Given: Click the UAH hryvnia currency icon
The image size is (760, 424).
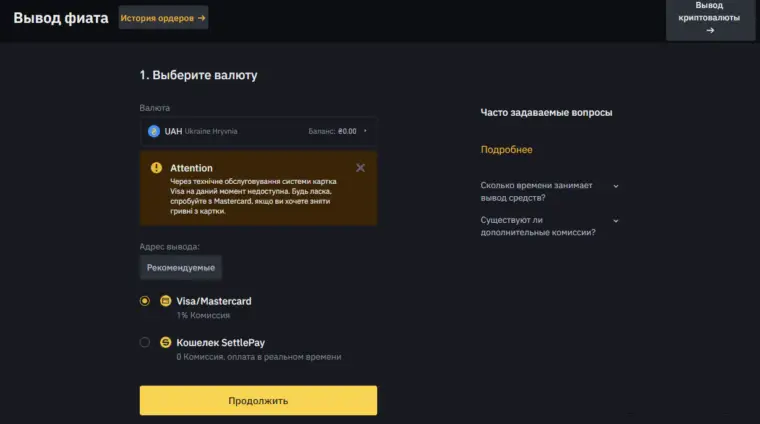Looking at the screenshot, I should 154,131.
